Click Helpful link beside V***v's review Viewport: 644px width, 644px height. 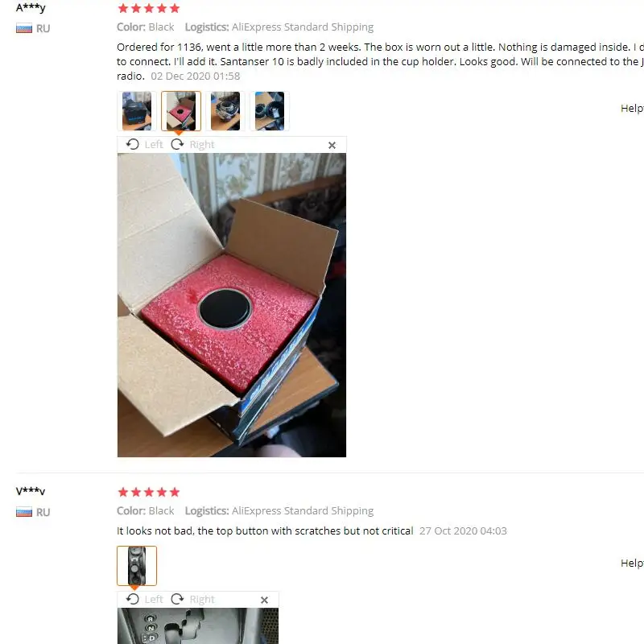click(632, 563)
